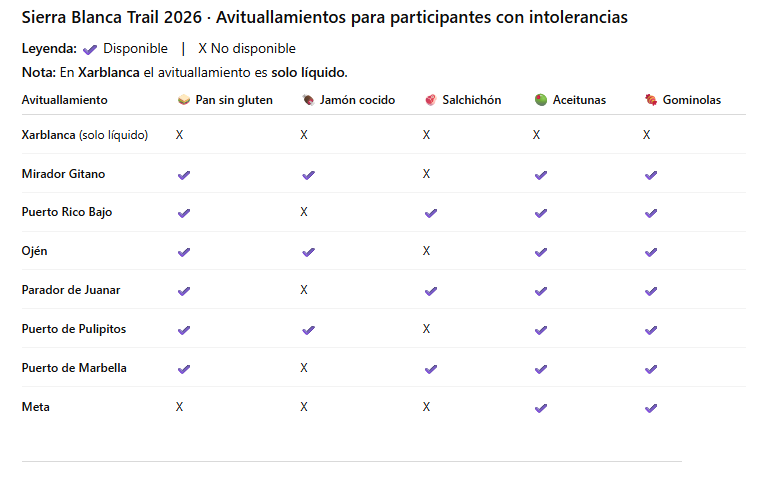Click the Puerto de Marbella row label
Viewport: 772px width, 478px height.
point(74,368)
